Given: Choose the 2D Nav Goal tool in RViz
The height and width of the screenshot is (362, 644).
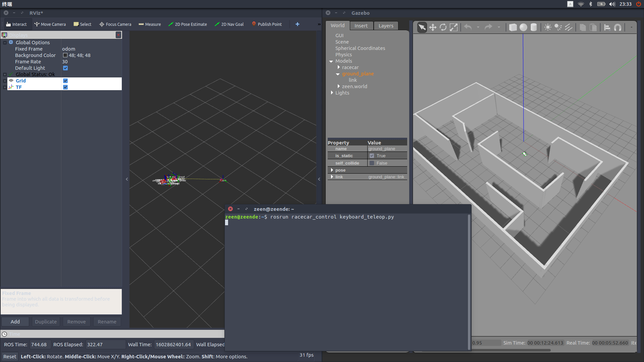Looking at the screenshot, I should tap(229, 24).
